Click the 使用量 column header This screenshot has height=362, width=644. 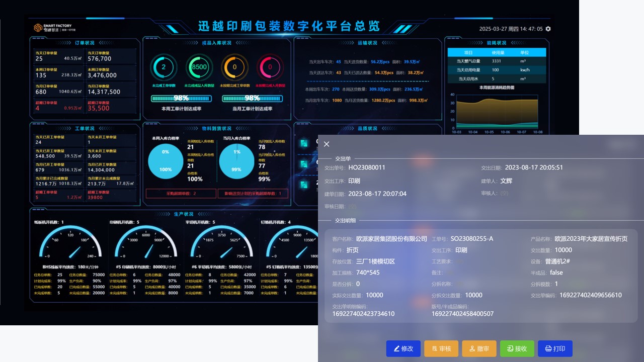(498, 52)
